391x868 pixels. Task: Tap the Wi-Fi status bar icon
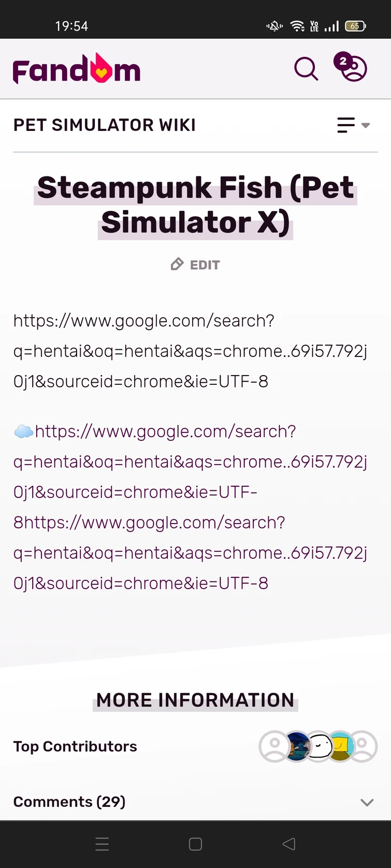point(297,26)
